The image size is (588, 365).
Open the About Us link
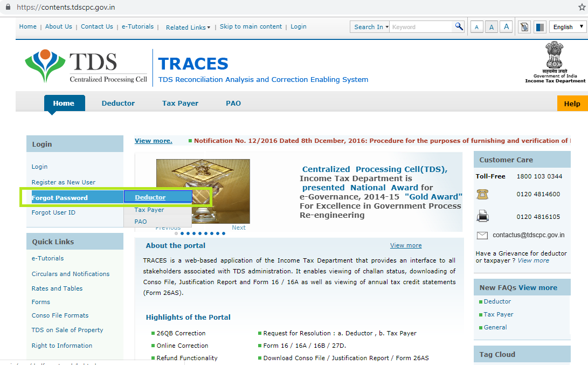coord(59,26)
